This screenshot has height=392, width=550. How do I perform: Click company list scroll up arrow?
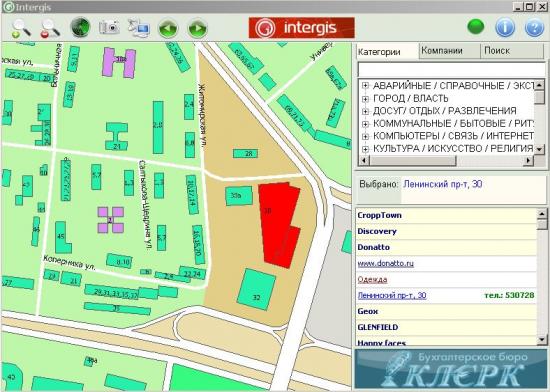(x=542, y=214)
